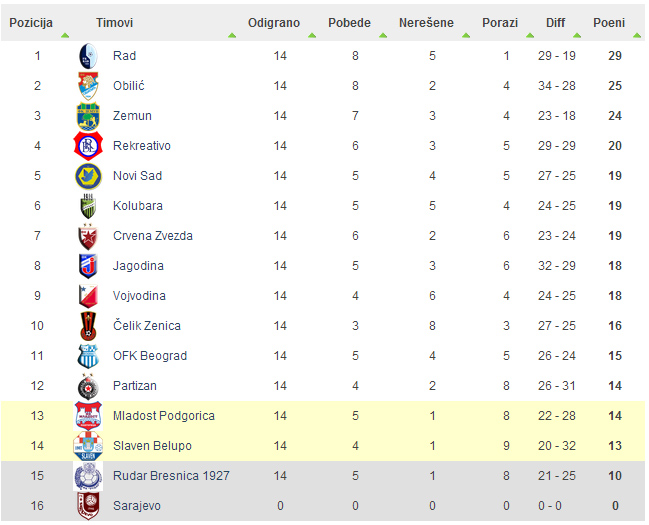Open the Čelik Zenica club crest
649x525 pixels.
click(x=88, y=326)
